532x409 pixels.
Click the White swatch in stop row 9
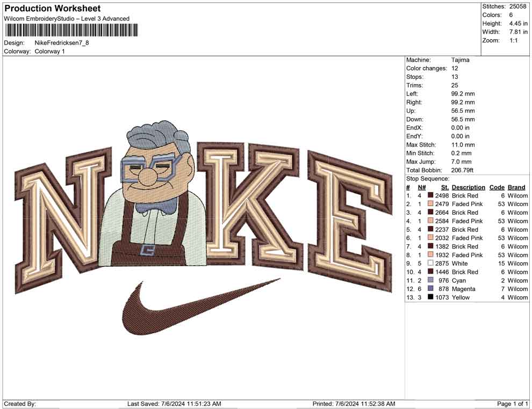coord(430,264)
